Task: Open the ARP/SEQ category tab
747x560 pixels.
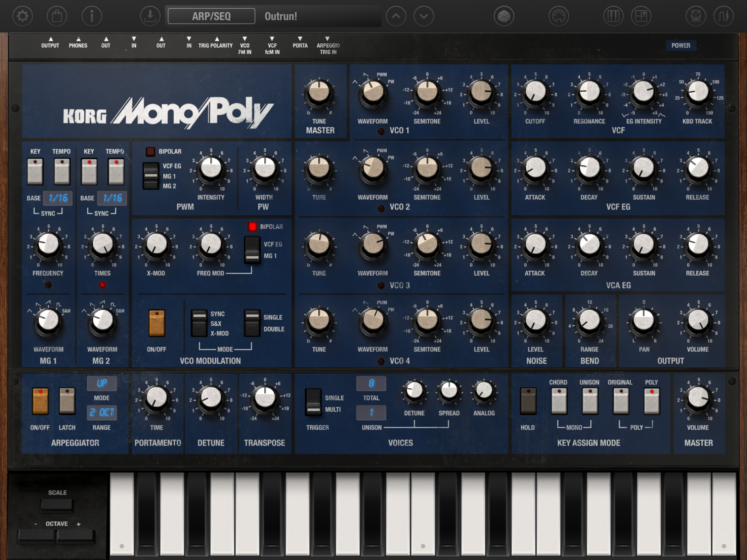Action: [211, 16]
